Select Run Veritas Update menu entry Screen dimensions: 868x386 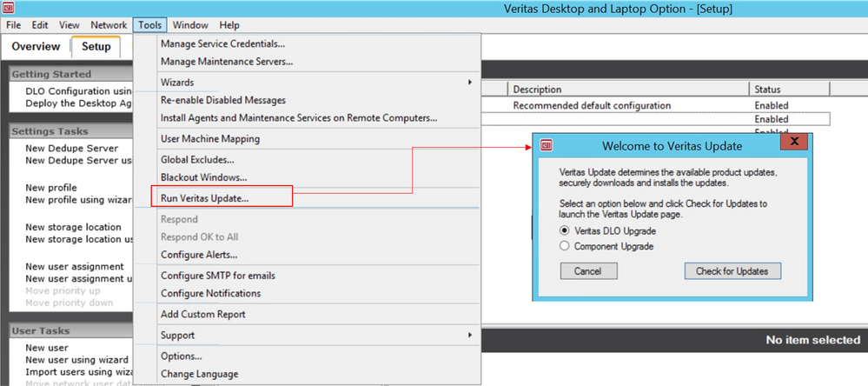click(x=205, y=197)
